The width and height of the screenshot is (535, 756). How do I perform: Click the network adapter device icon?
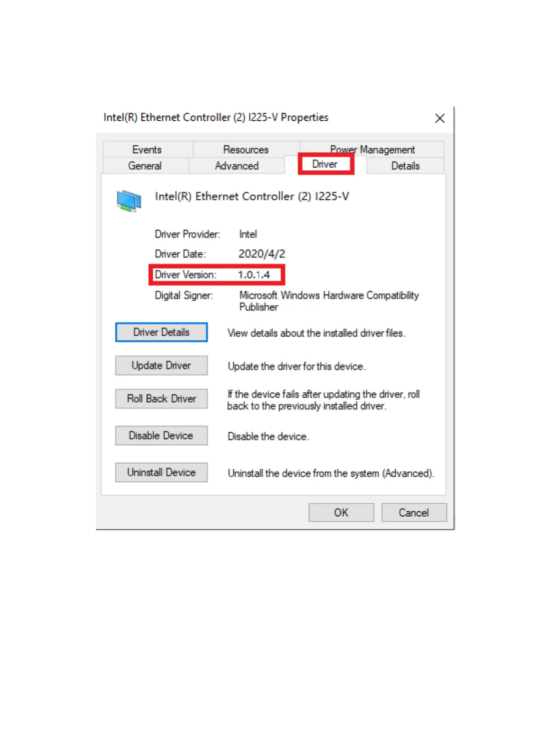pyautogui.click(x=129, y=201)
